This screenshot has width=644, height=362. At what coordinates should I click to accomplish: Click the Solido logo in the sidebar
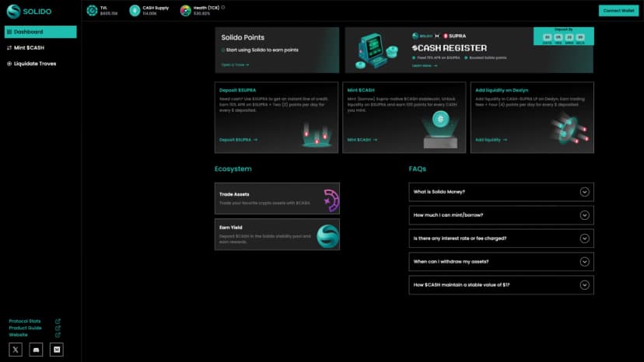29,12
